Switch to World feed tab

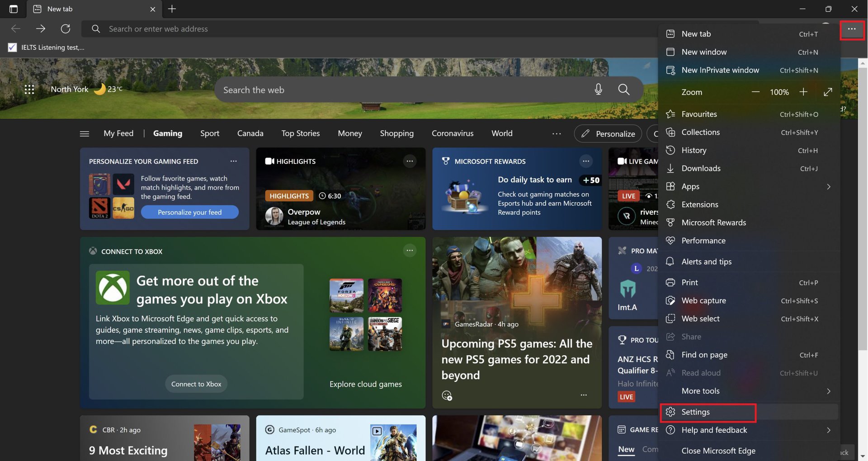[x=502, y=133]
